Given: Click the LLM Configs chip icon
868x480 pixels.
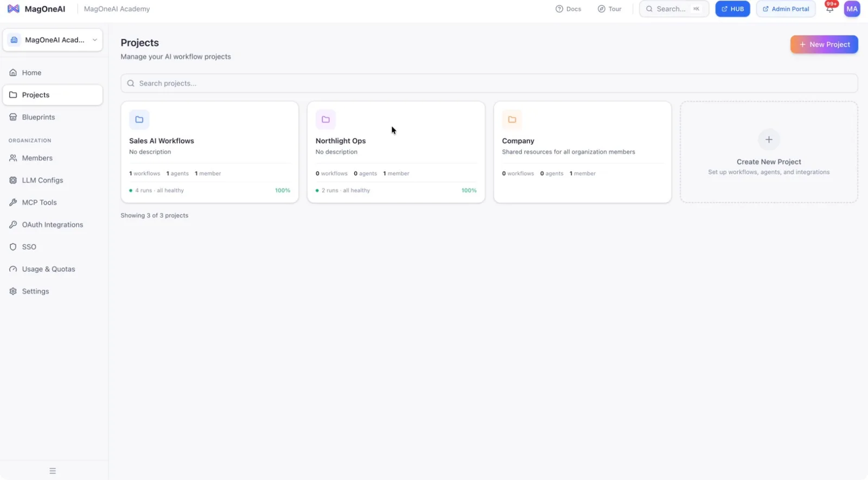Looking at the screenshot, I should (13, 180).
